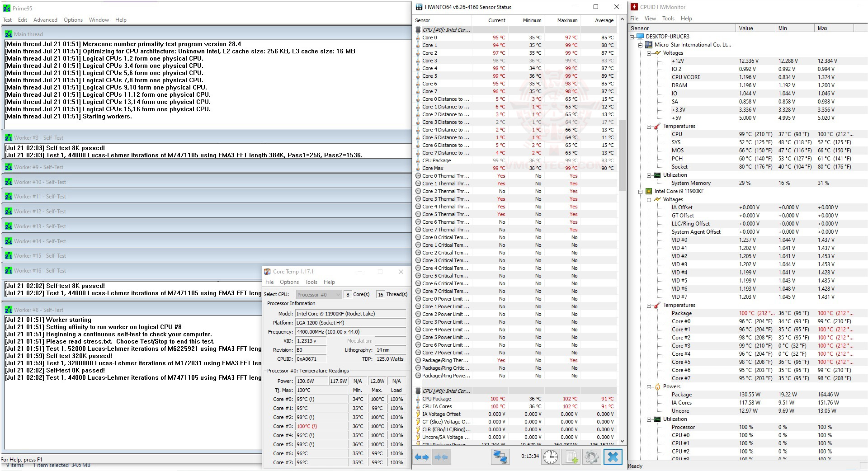This screenshot has width=868, height=471.
Task: Start HWiNFO sensor logging to file
Action: click(x=571, y=457)
